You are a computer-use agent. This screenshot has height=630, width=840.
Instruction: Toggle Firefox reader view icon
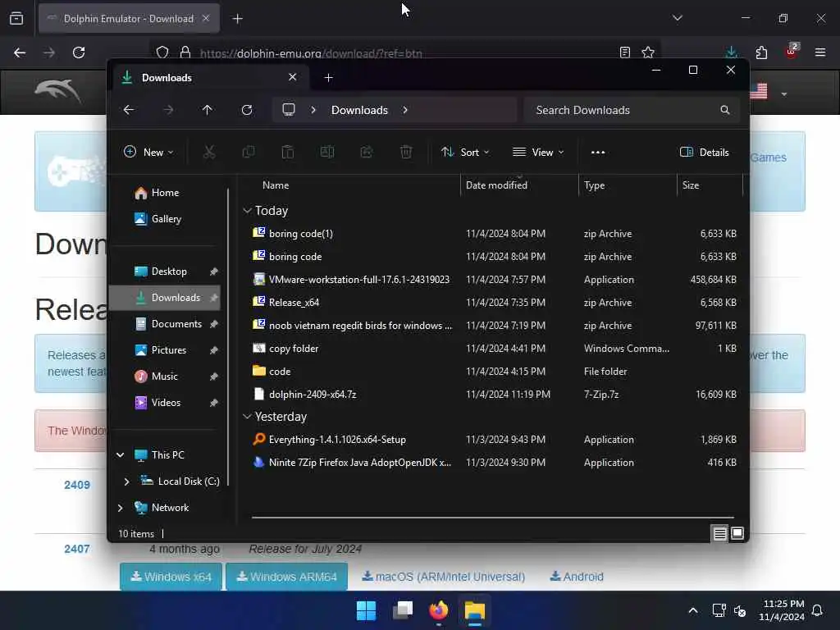pos(624,52)
